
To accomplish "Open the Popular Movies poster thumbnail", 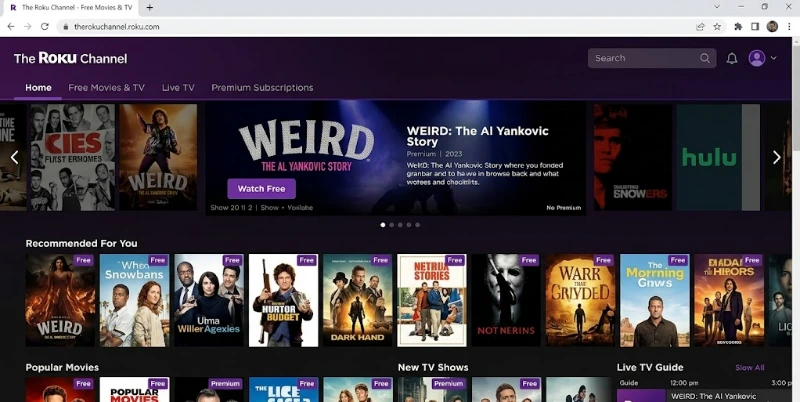I will 135,390.
